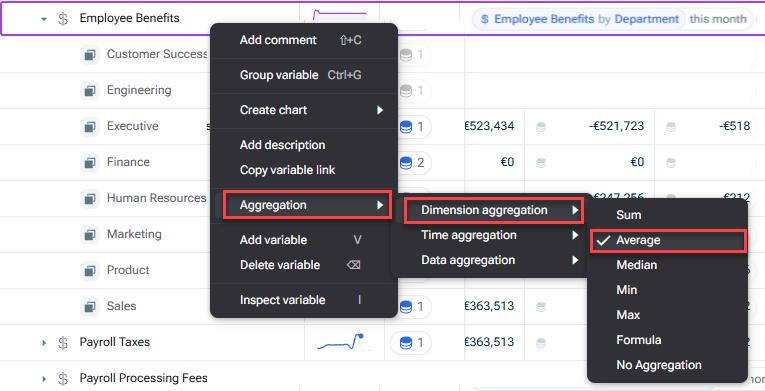
Task: Click the Product dimension icon
Action: point(90,270)
